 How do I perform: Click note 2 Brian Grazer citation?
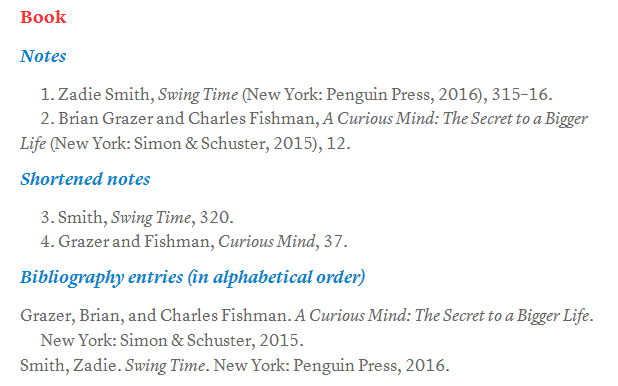point(304,131)
